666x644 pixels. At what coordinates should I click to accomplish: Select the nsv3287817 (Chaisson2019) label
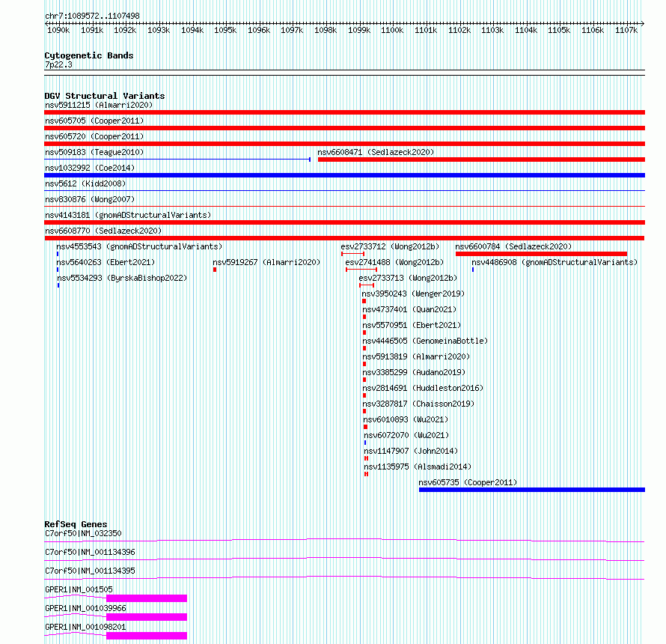(x=418, y=404)
